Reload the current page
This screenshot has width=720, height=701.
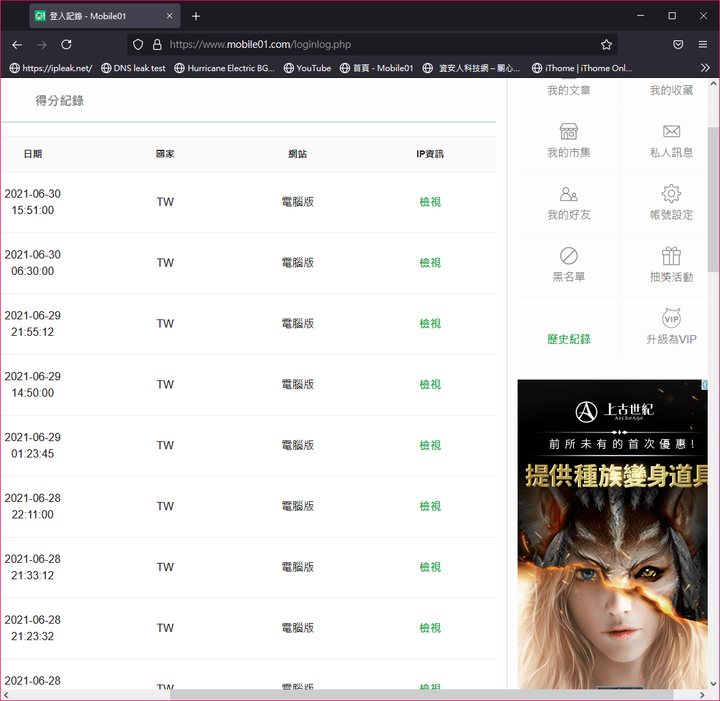tap(66, 45)
